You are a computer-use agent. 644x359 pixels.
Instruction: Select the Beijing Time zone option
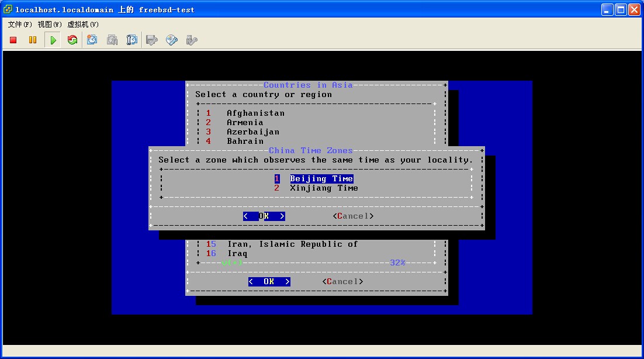(x=321, y=179)
